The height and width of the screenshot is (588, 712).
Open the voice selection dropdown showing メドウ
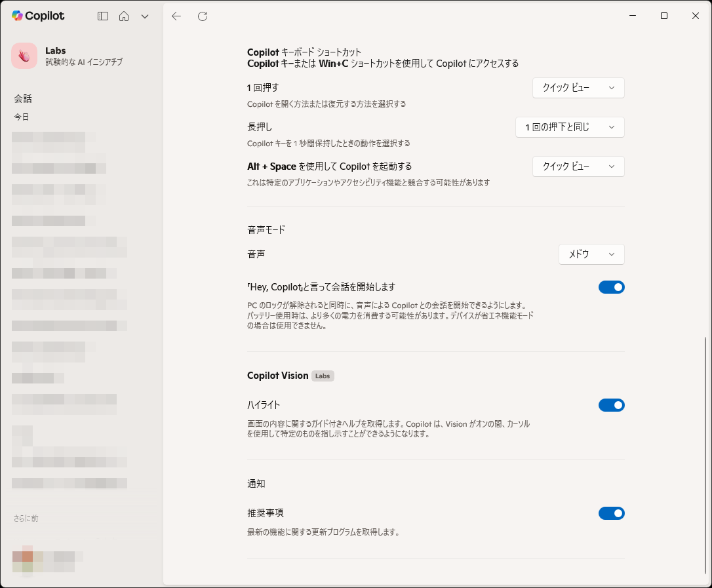tap(591, 254)
